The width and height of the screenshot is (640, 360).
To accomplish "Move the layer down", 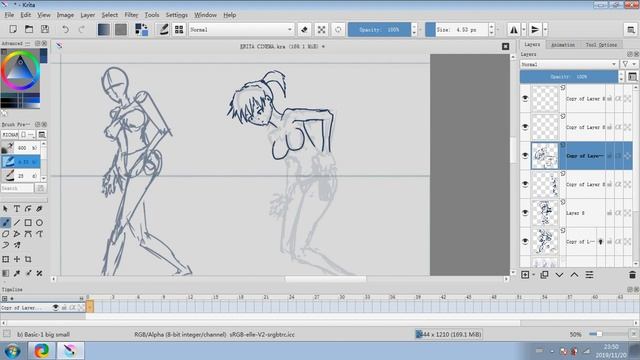I will tap(559, 275).
